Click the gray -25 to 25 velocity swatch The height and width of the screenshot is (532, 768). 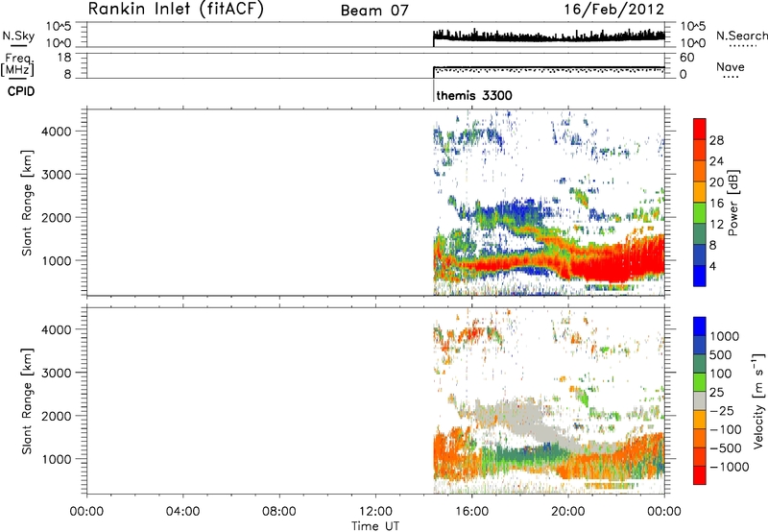pos(700,400)
